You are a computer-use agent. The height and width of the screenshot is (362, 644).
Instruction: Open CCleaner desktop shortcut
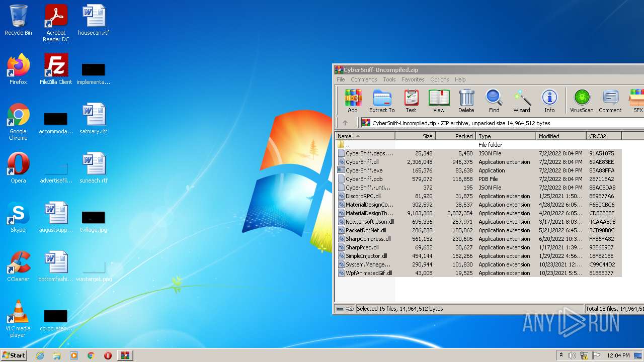pyautogui.click(x=18, y=266)
